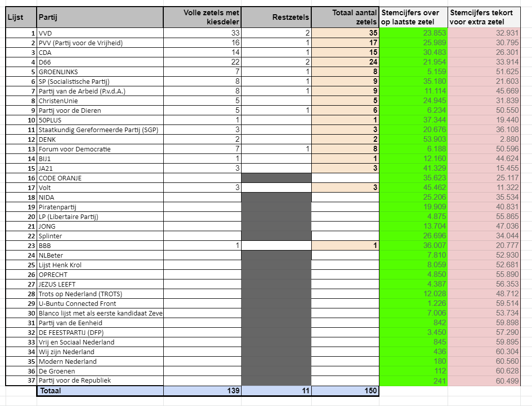Select the total seats value 150
Screen dimensions: 532x406
(x=345, y=391)
